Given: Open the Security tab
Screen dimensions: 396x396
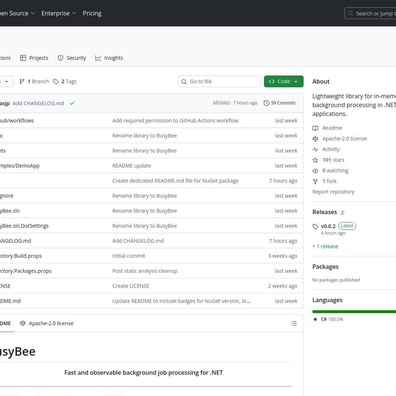Looking at the screenshot, I should [72, 58].
